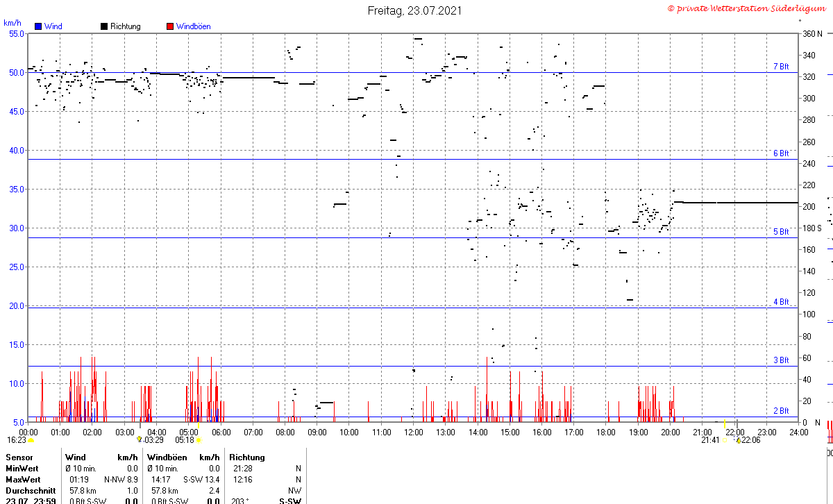Click the red Windböen legend swatch

(170, 26)
